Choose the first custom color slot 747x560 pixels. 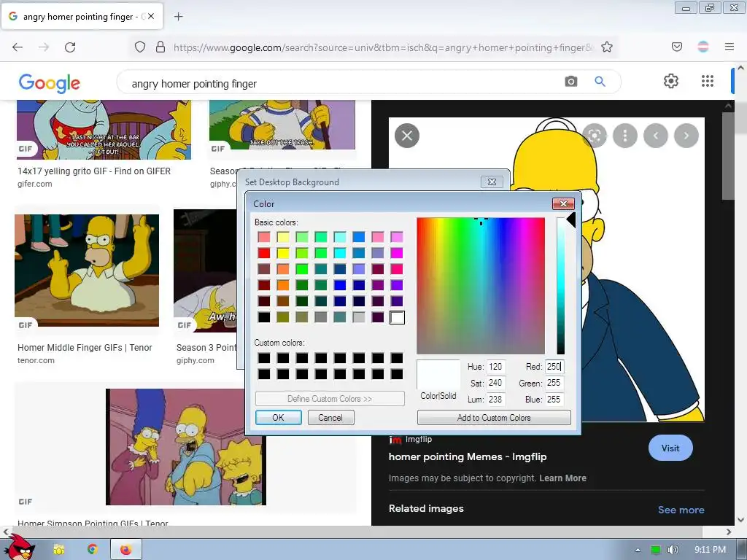point(264,358)
